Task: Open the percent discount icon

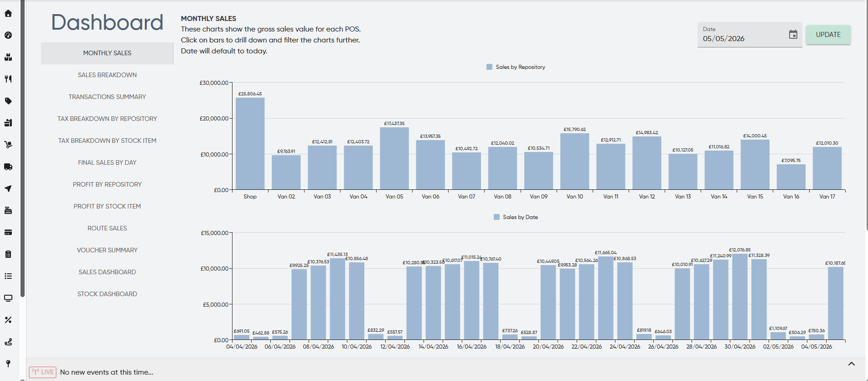Action: coord(8,320)
